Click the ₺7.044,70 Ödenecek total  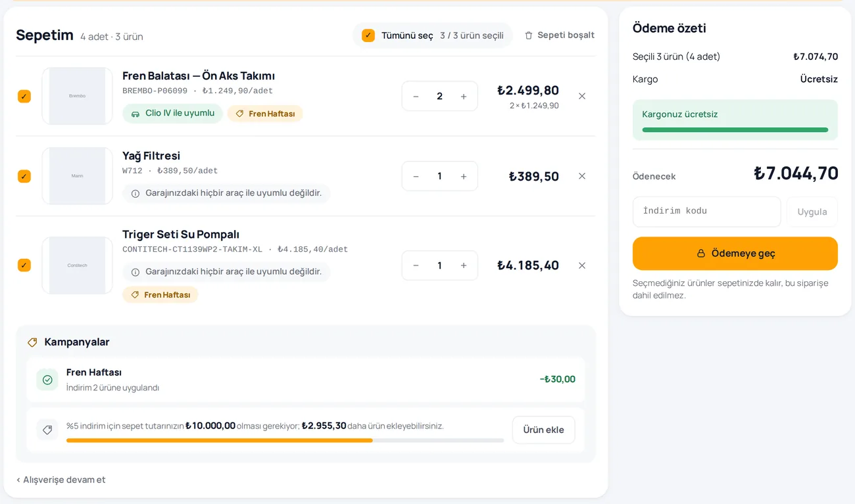point(796,173)
